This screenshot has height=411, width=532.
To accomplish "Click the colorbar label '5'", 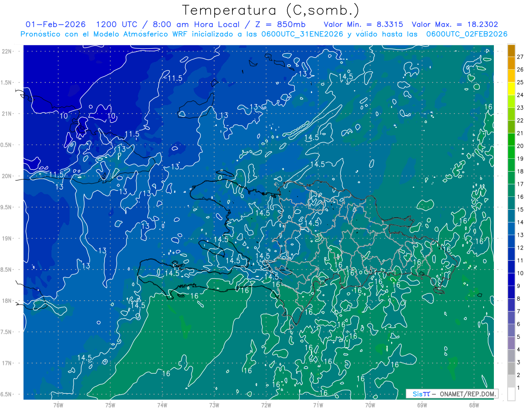I will [x=519, y=337].
